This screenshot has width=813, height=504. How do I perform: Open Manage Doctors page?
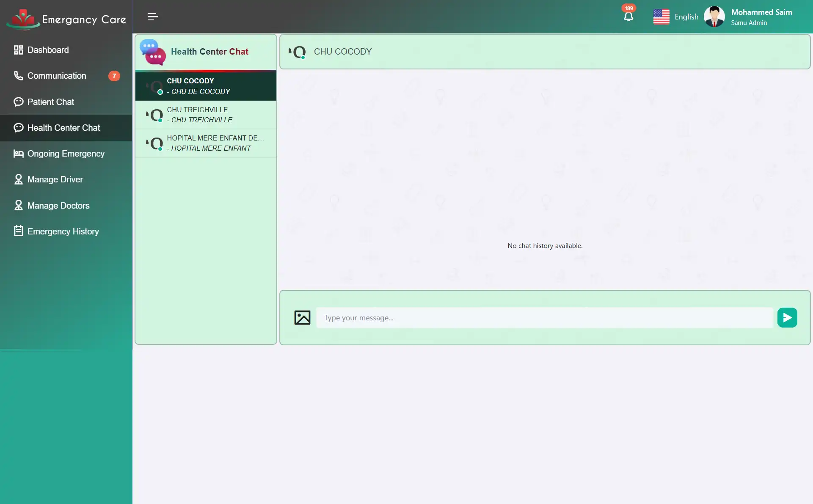58,205
